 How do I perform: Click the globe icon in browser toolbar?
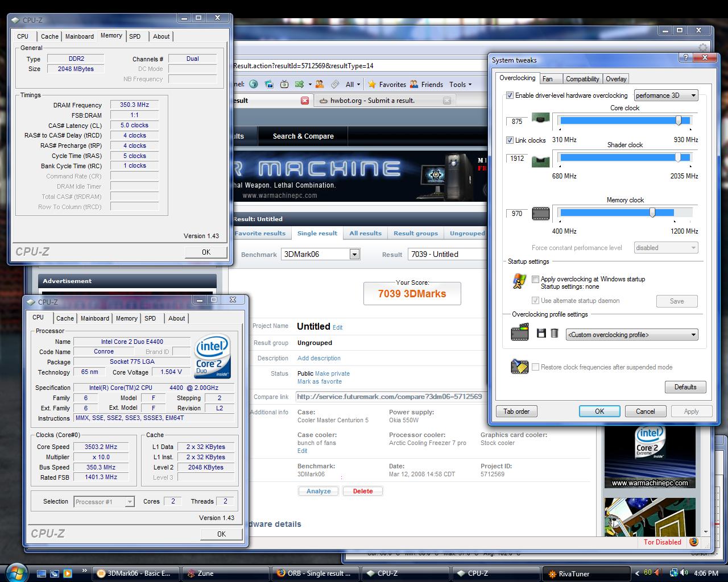(254, 84)
